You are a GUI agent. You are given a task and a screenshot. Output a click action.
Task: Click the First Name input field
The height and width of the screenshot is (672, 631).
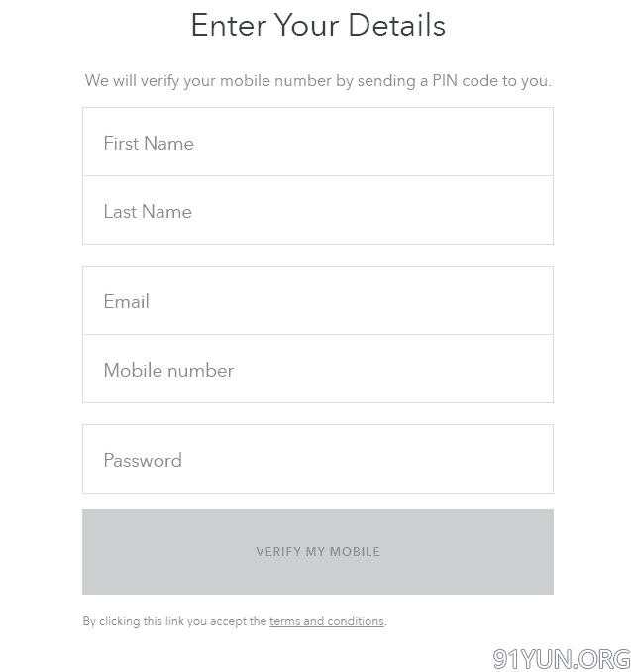(317, 143)
